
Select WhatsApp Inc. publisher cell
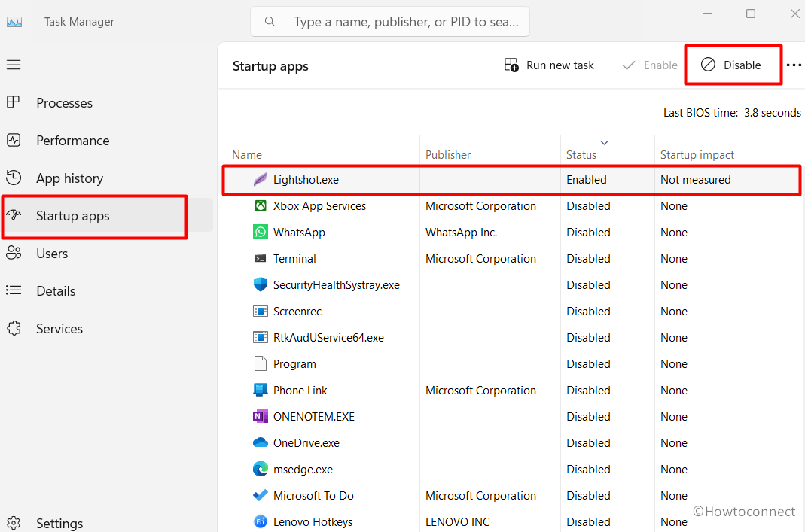461,233
